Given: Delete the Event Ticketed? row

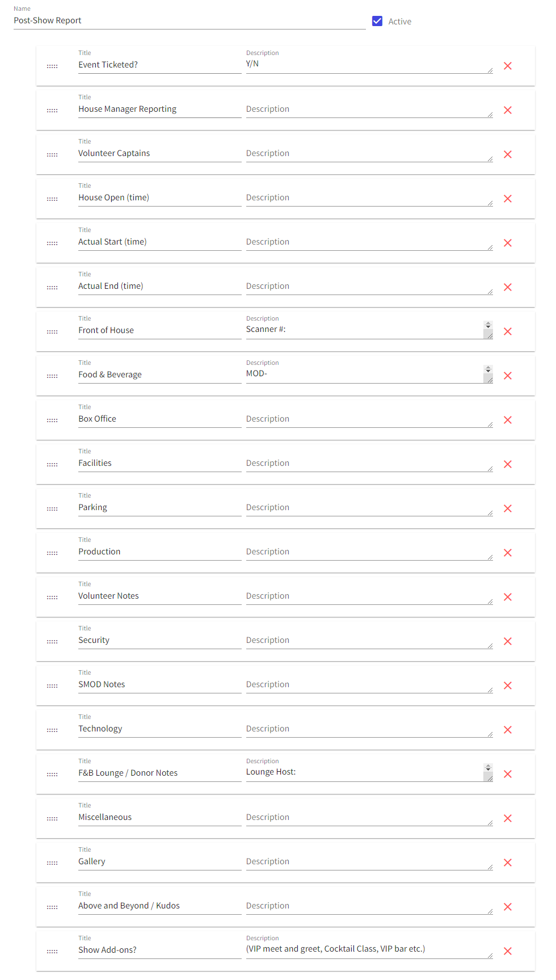Looking at the screenshot, I should pyautogui.click(x=508, y=66).
